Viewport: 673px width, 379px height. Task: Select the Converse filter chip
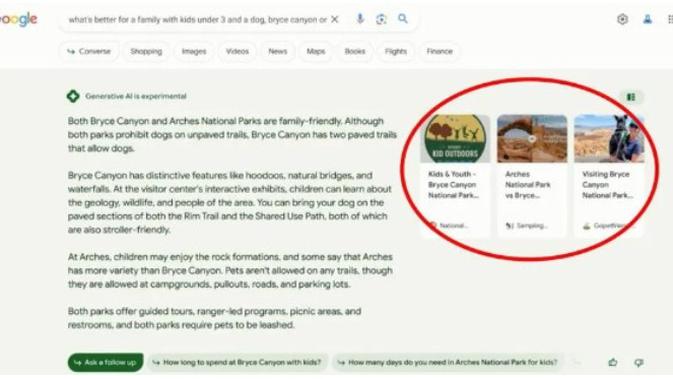click(x=89, y=52)
